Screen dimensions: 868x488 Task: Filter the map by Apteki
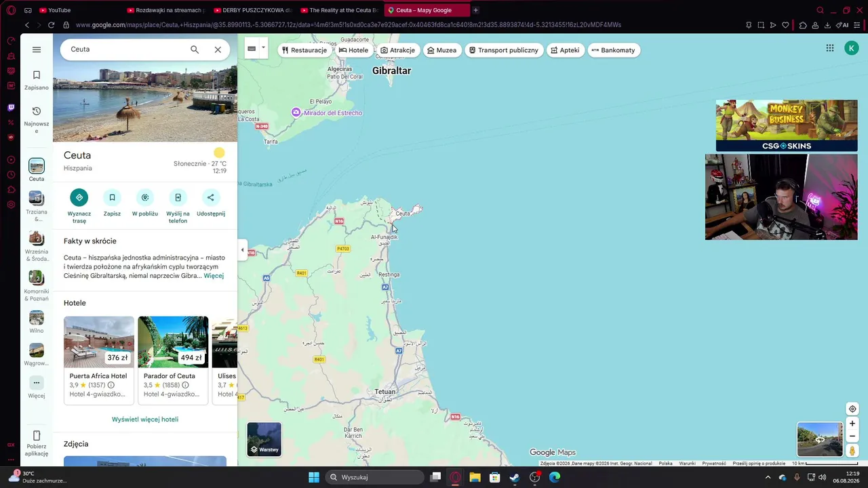(x=565, y=50)
